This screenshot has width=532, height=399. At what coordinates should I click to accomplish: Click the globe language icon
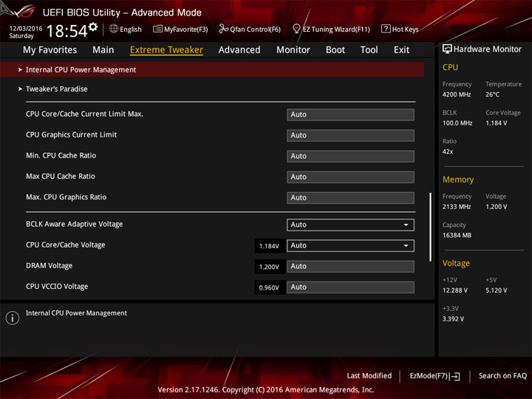tap(114, 29)
